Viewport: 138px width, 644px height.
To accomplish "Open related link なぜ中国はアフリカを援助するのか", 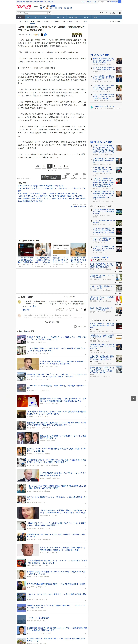I will pos(40,186).
